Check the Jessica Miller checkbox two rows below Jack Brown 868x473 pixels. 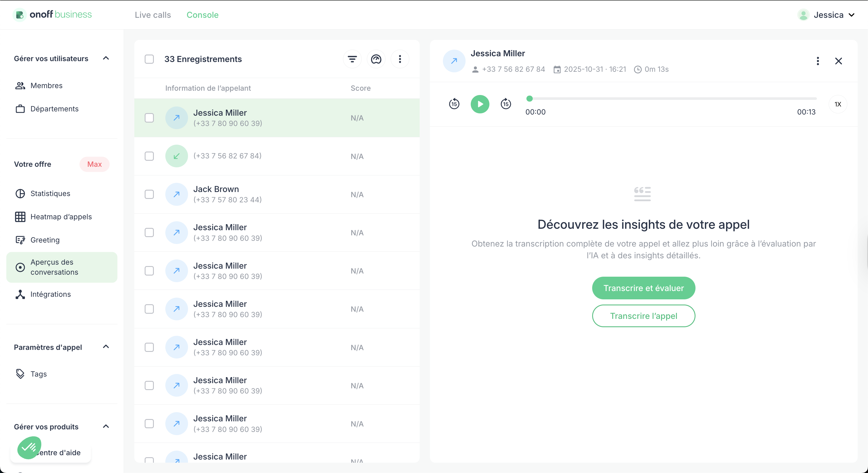point(149,271)
